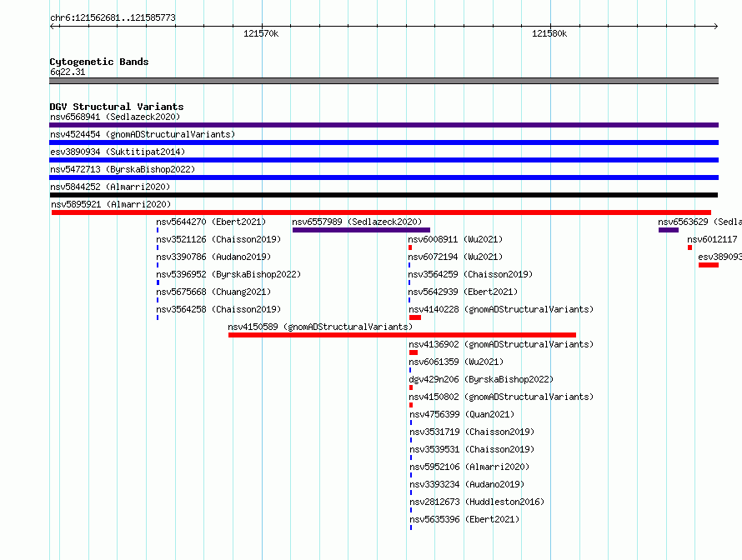Select nsv3564258 (Chaisson2019) variant label

218,309
